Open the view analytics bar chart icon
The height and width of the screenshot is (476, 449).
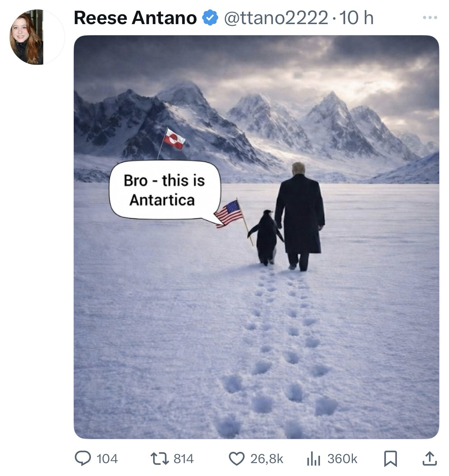[313, 459]
